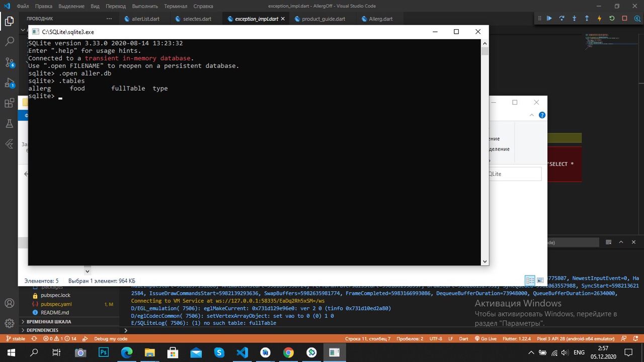The height and width of the screenshot is (362, 644).
Task: Open the Терминал menu
Action: click(176, 6)
